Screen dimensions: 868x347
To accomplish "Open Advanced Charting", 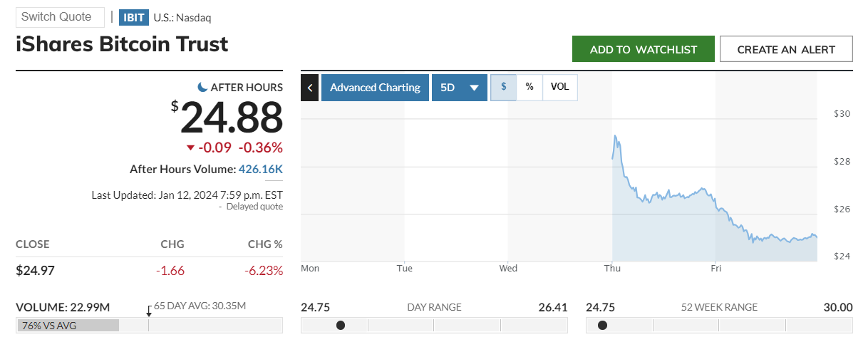I will 375,88.
